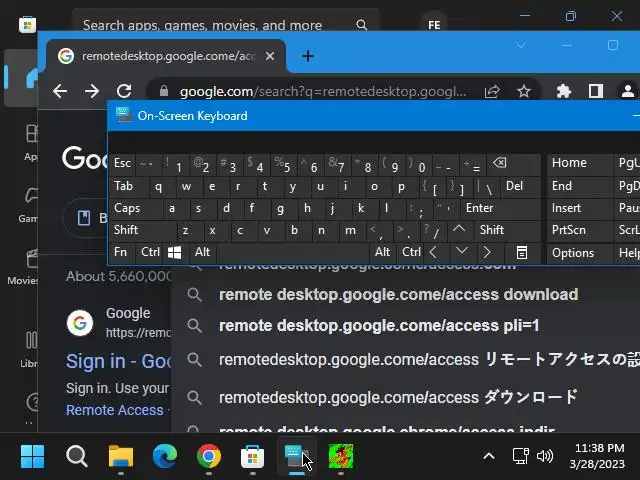Open Sign in - Google result link
Screen dimensions: 640x480
point(118,361)
